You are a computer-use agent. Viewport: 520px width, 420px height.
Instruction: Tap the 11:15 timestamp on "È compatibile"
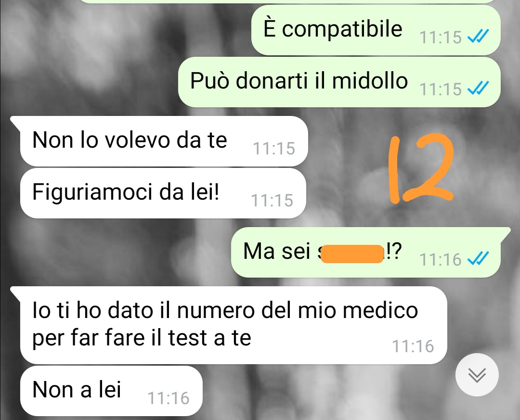[x=441, y=37]
